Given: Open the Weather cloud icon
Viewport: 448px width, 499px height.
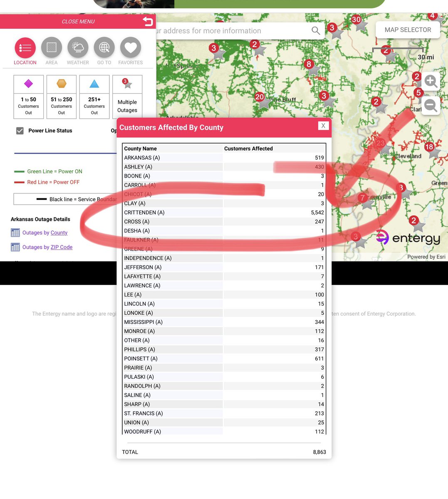Looking at the screenshot, I should (78, 48).
